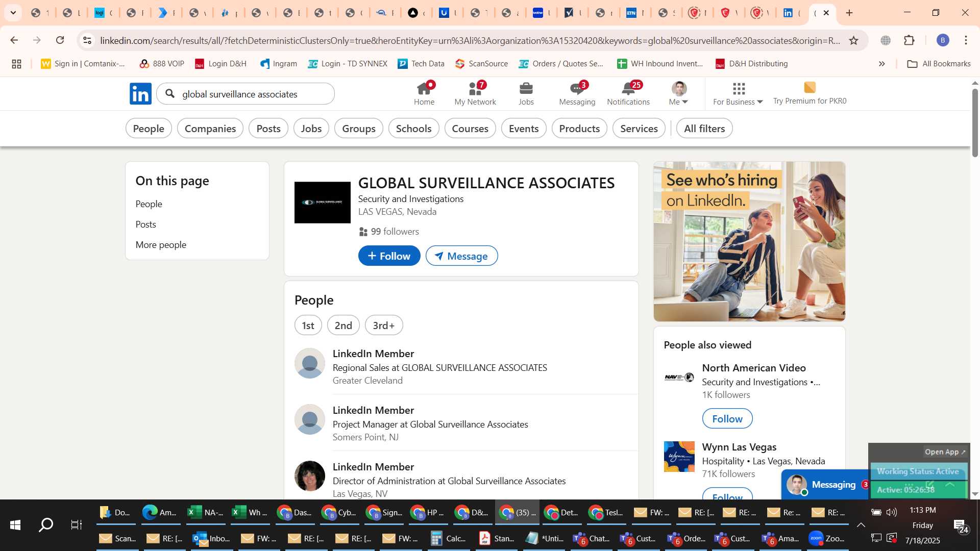Select the Products filter
980x551 pixels.
(579, 129)
